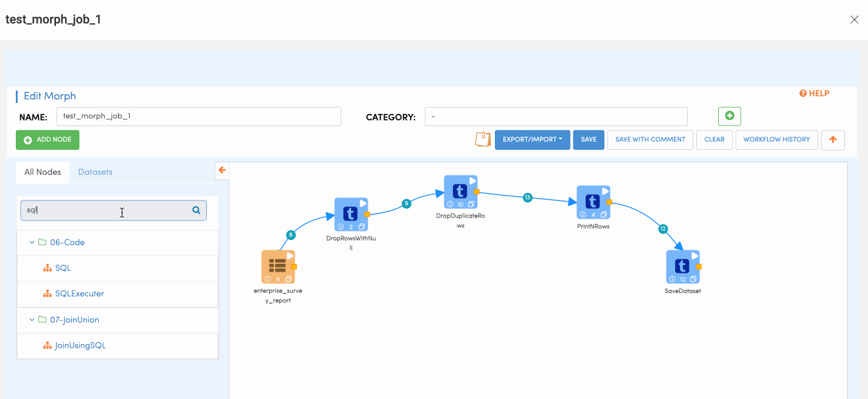Screen dimensions: 868x399
Task: Open the EXPORT/IMPORT dropdown
Action: click(533, 139)
